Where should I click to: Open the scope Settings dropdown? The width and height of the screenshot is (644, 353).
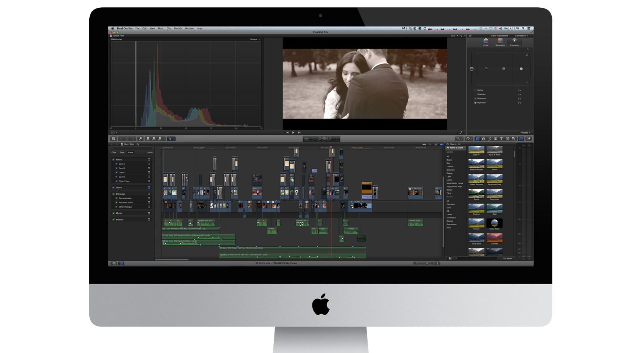click(x=255, y=40)
